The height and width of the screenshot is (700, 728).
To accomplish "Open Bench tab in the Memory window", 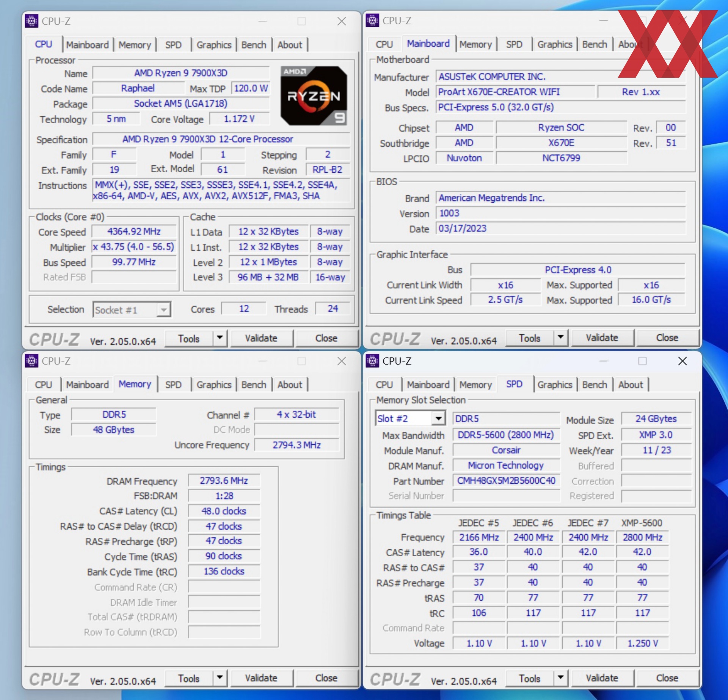I will 254,385.
